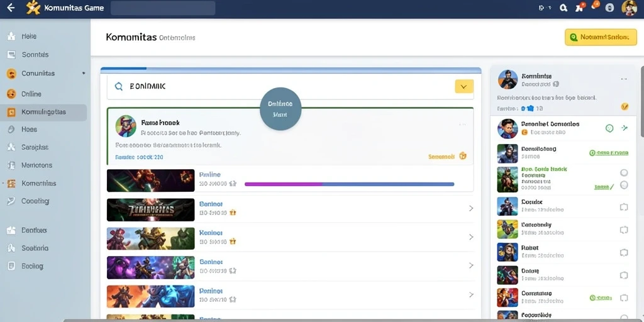Click the Senanoit link with the gift icon
This screenshot has width=644, height=322.
[448, 156]
